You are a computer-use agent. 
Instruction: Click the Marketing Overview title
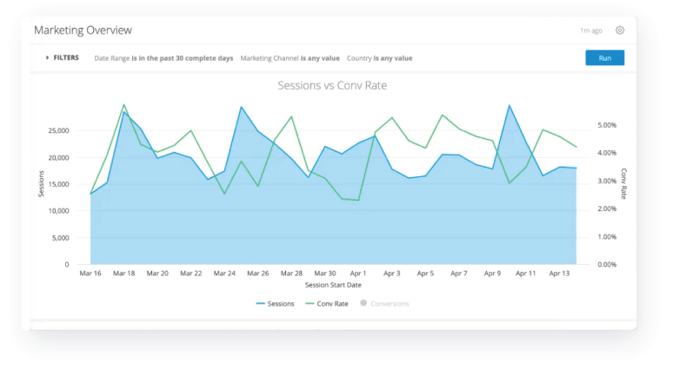pyautogui.click(x=83, y=30)
